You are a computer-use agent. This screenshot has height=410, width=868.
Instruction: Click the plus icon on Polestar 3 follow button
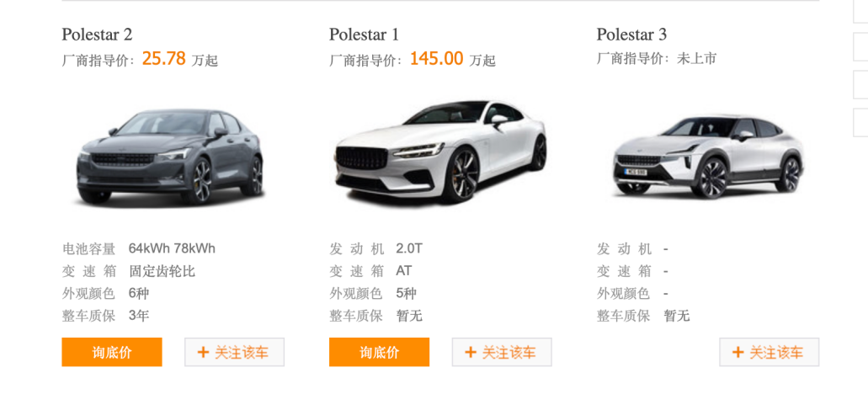click(x=738, y=352)
